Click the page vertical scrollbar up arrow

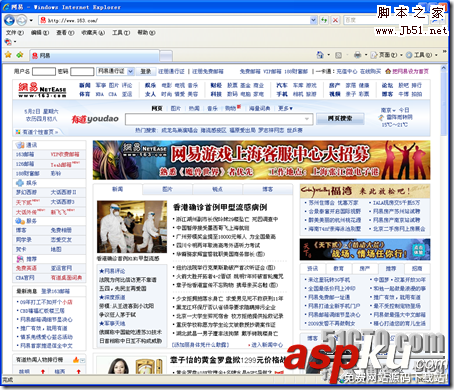pos(443,68)
